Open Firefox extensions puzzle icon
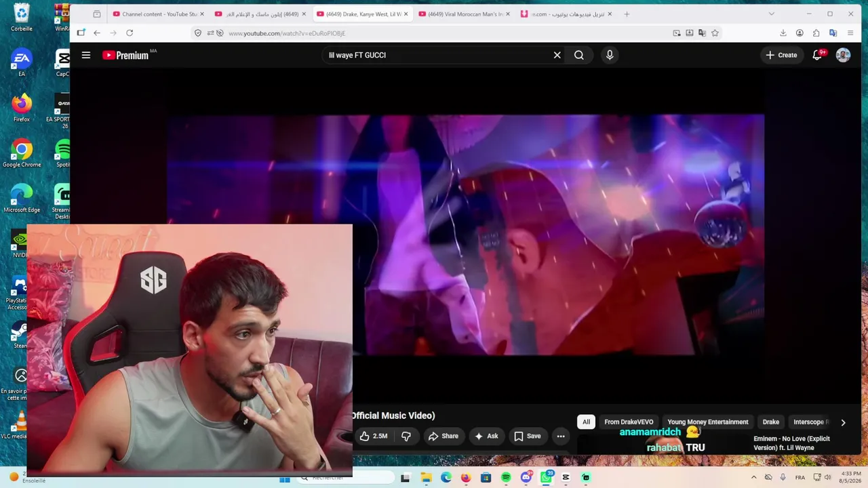 click(x=816, y=33)
